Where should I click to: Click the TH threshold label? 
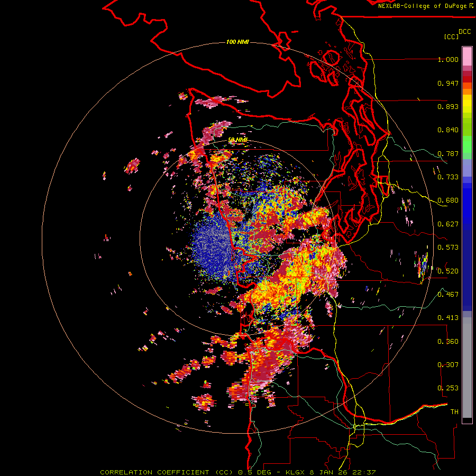click(454, 411)
